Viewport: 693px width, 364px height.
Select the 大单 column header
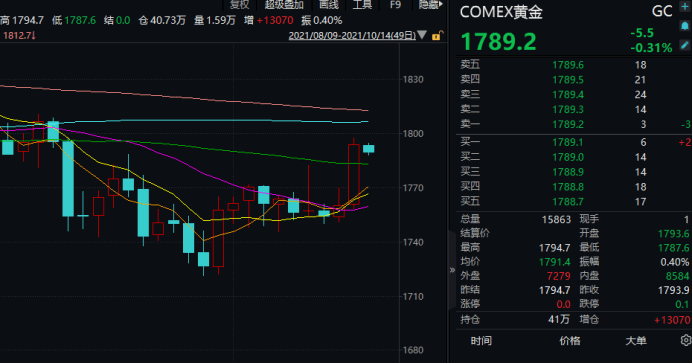[636, 341]
